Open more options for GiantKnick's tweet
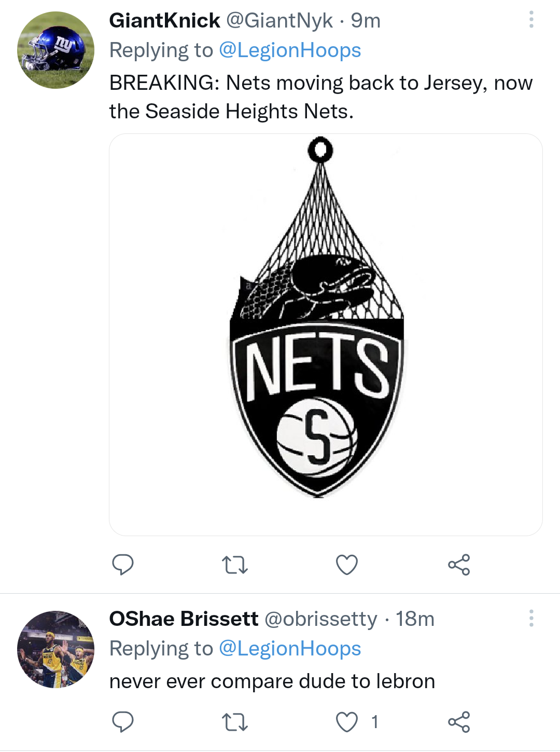The width and height of the screenshot is (560, 752). 531,20
